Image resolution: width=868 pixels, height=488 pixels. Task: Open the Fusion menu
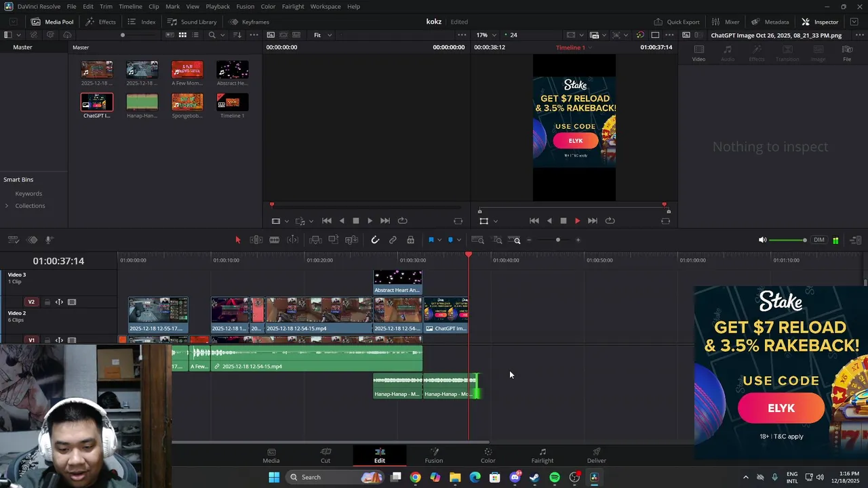245,6
